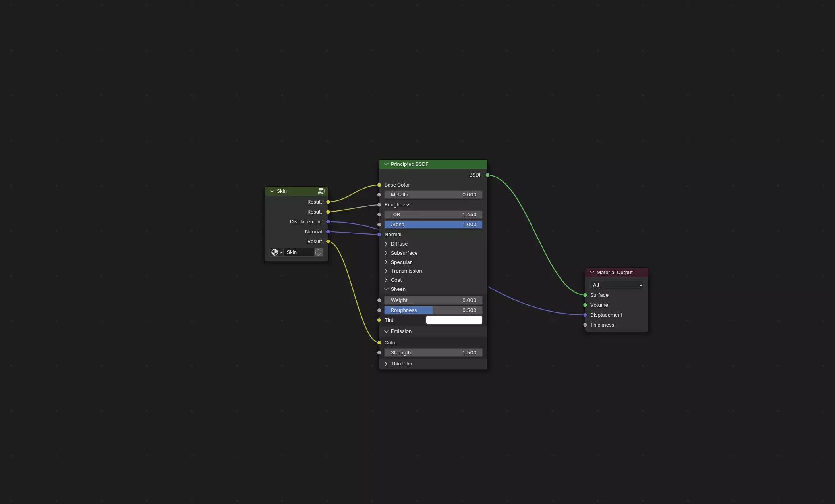This screenshot has height=504, width=835.
Task: Open the Skin node tree browse dropdown
Action: pyautogui.click(x=276, y=252)
